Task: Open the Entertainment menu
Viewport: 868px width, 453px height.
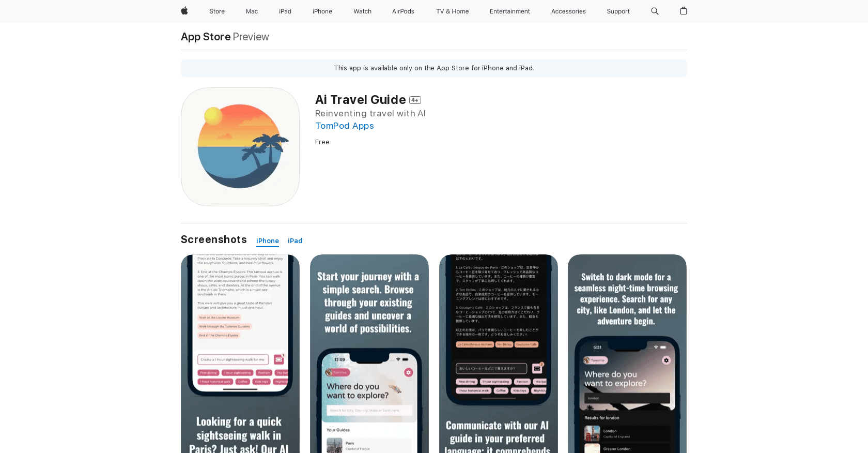Action: coord(510,11)
